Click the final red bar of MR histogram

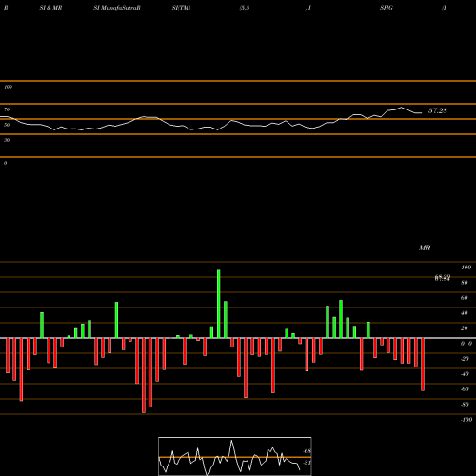(423, 365)
